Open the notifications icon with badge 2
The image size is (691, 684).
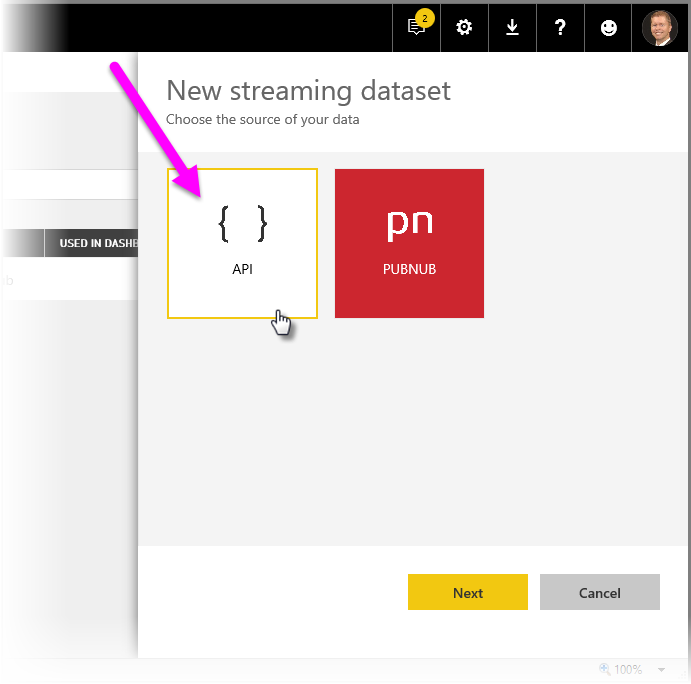point(416,27)
